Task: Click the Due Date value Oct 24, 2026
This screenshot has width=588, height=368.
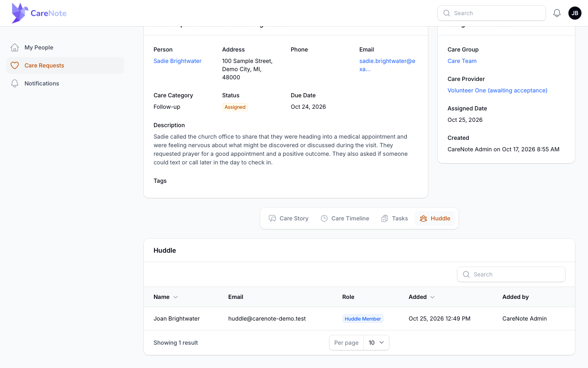Action: point(308,107)
